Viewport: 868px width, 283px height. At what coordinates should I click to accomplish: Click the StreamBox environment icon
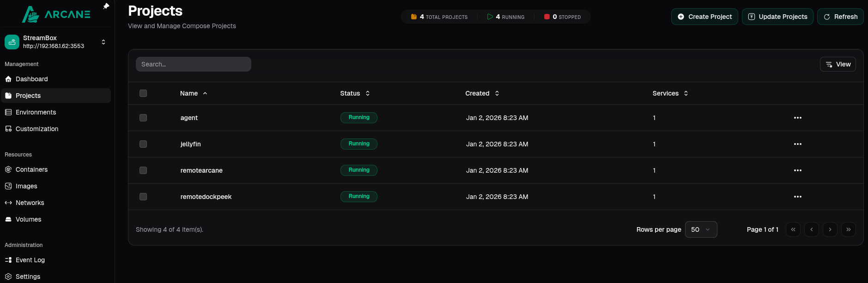(12, 42)
